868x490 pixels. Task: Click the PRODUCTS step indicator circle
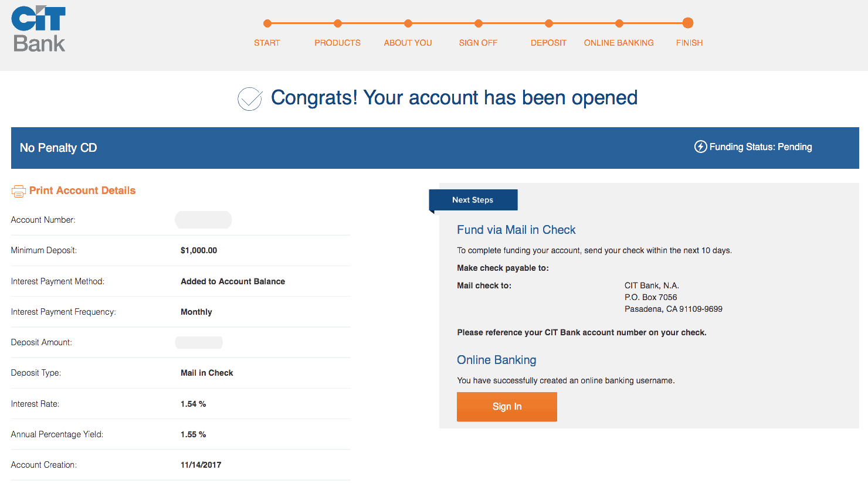pyautogui.click(x=338, y=23)
